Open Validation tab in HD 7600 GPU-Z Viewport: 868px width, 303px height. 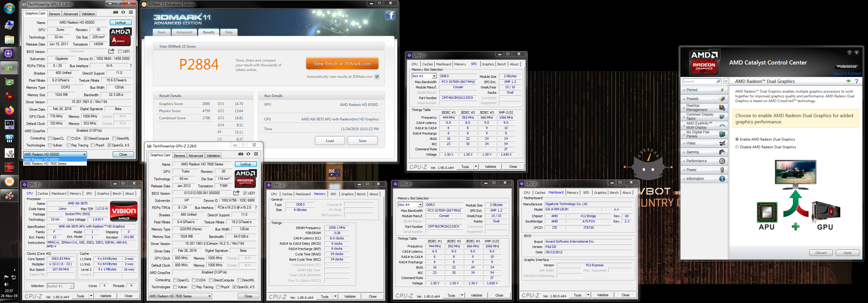213,156
